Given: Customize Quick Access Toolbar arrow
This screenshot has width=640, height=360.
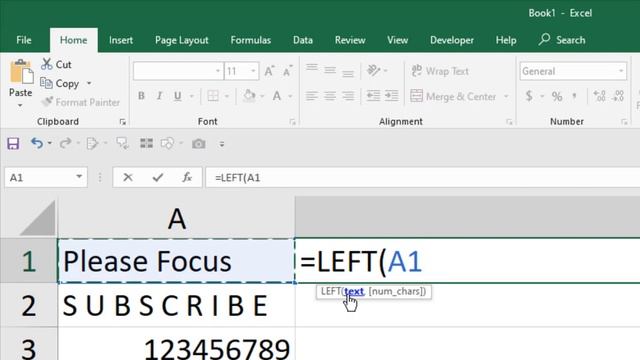Looking at the screenshot, I should pos(222,144).
